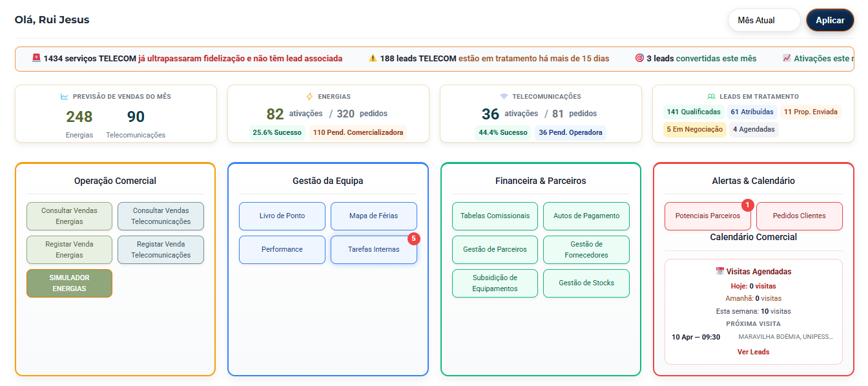Go to Gestão de Stocks
868x386 pixels.
click(x=586, y=283)
